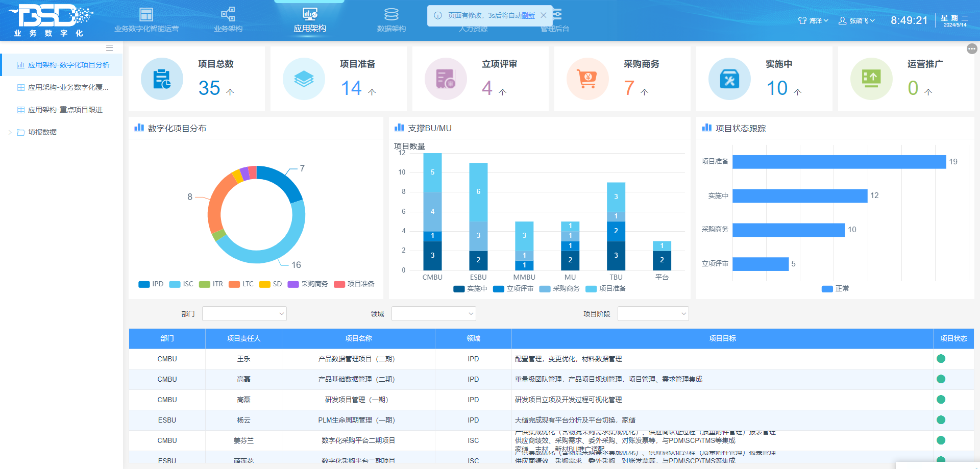Toggle 正常 legend in status chart
The image size is (980, 469).
(x=836, y=289)
